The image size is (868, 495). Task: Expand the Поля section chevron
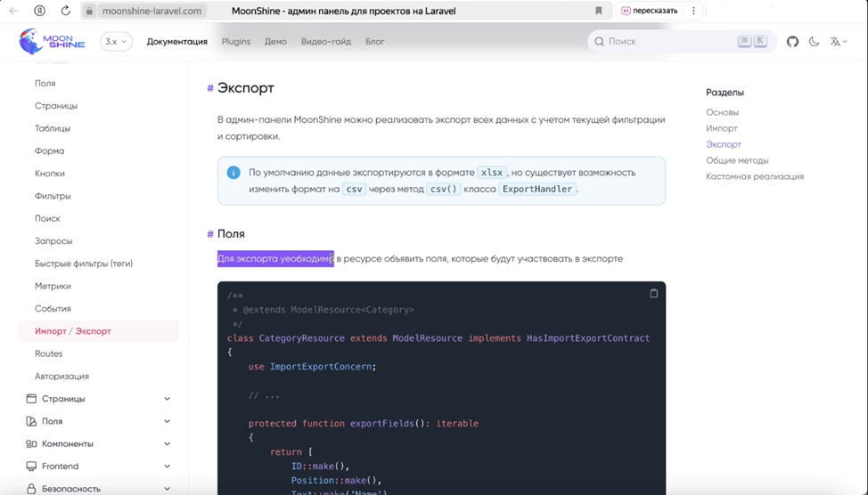tap(168, 421)
